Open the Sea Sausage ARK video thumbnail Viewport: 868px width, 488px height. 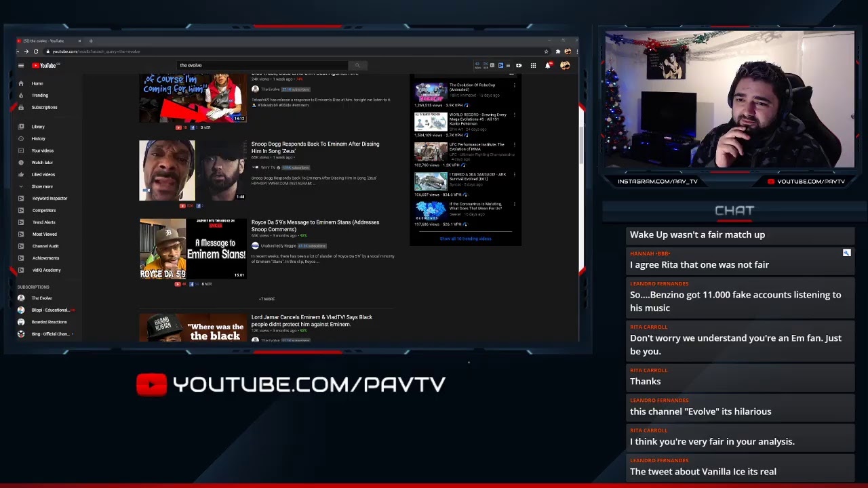[x=431, y=182]
